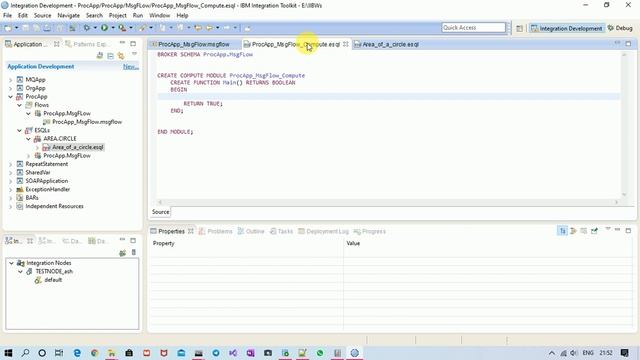Expand the SOAPApplication tree node

tap(11, 181)
